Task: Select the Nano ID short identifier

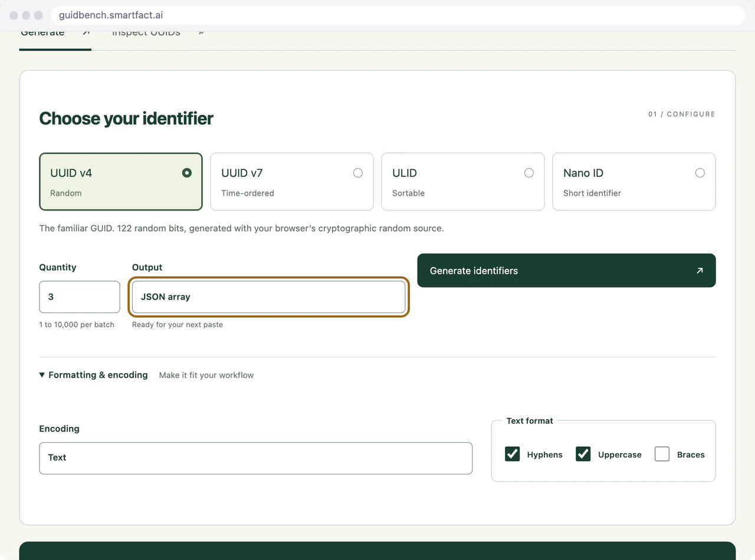Action: click(634, 182)
